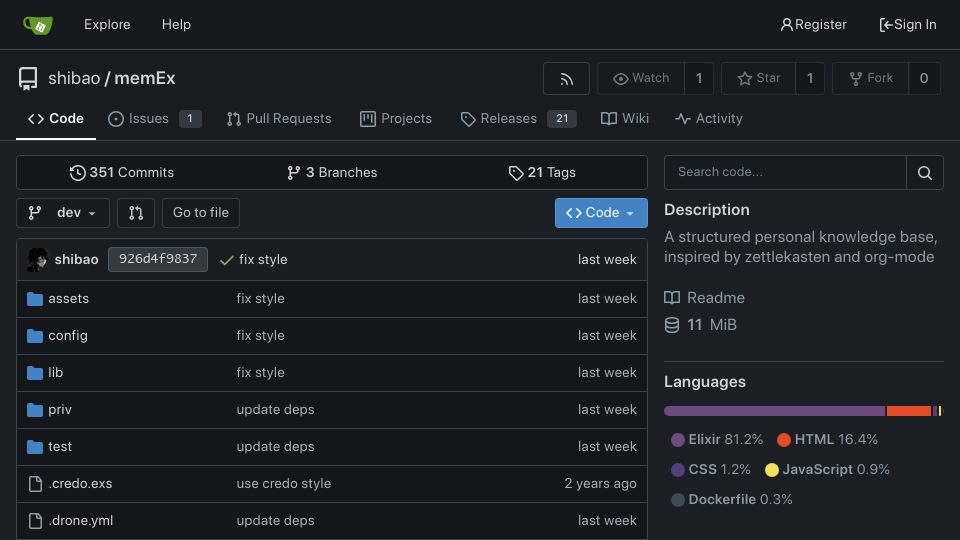Open commit hash 926d4f9837
Image resolution: width=960 pixels, height=540 pixels.
158,259
